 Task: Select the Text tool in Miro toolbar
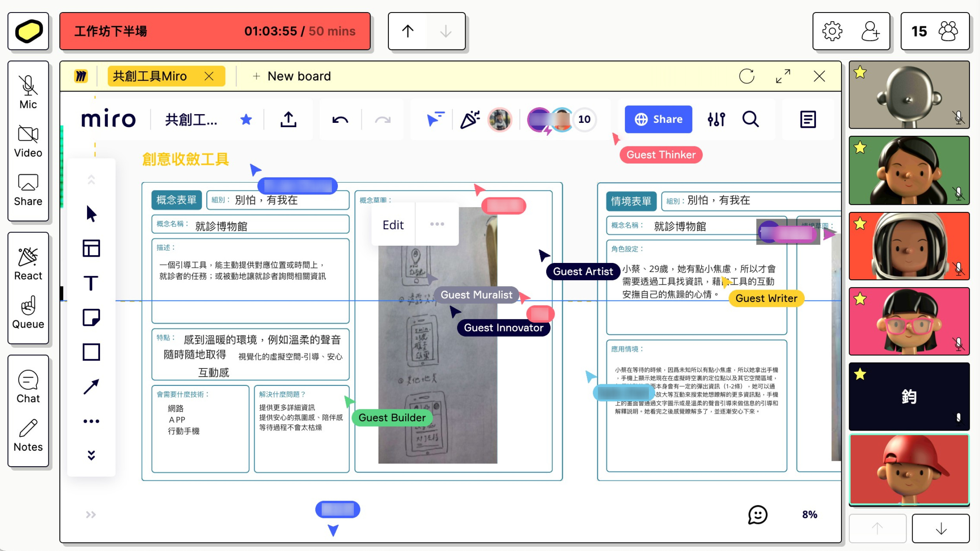pos(91,283)
